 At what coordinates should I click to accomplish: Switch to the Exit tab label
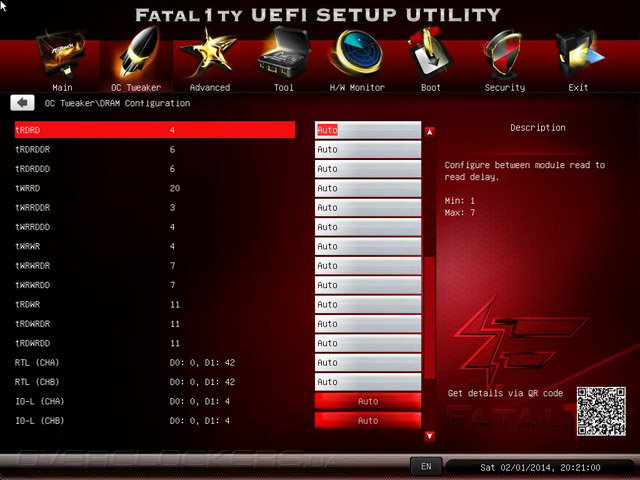tap(578, 87)
